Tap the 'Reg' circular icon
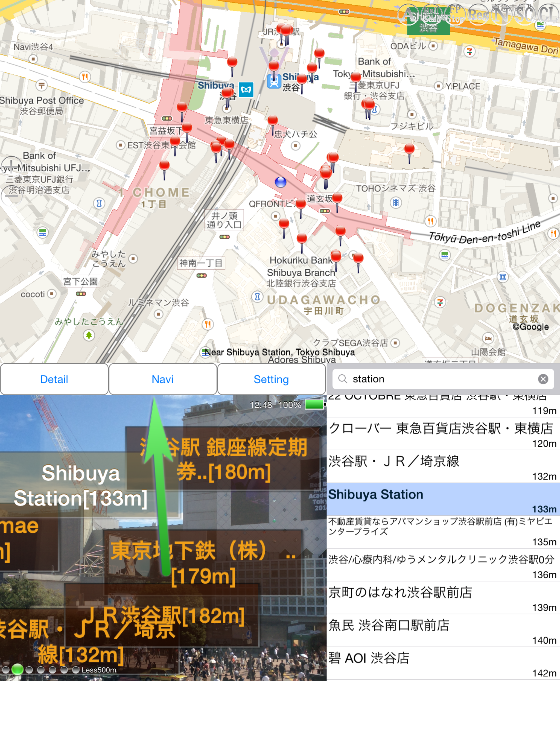Screen dimensions: 560x747 pyautogui.click(x=478, y=15)
